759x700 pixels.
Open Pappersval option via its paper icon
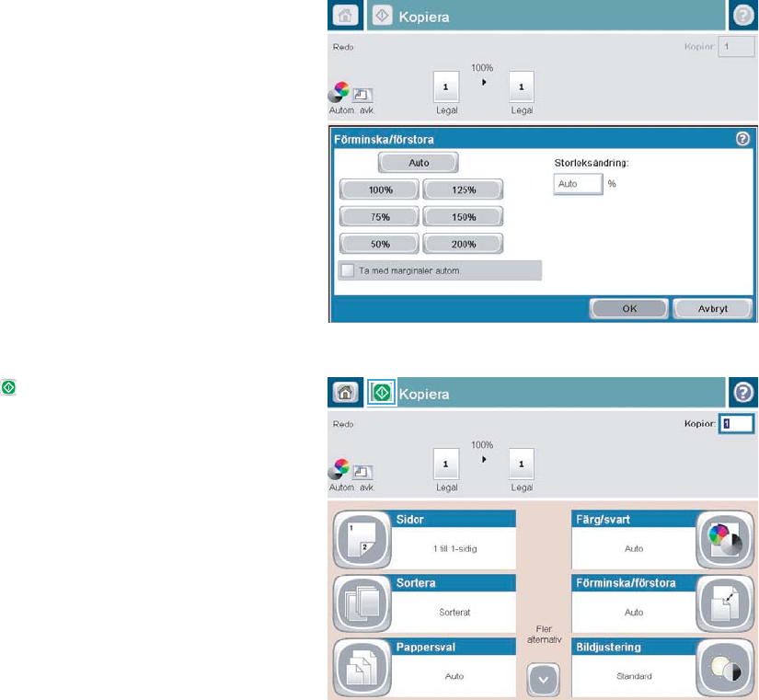[362, 667]
